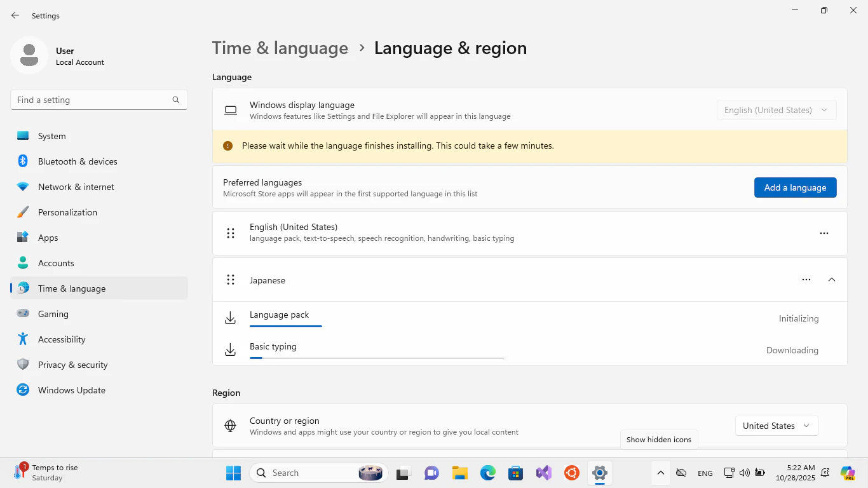The image size is (868, 488).
Task: Open Privacy & security category
Action: pos(99,365)
